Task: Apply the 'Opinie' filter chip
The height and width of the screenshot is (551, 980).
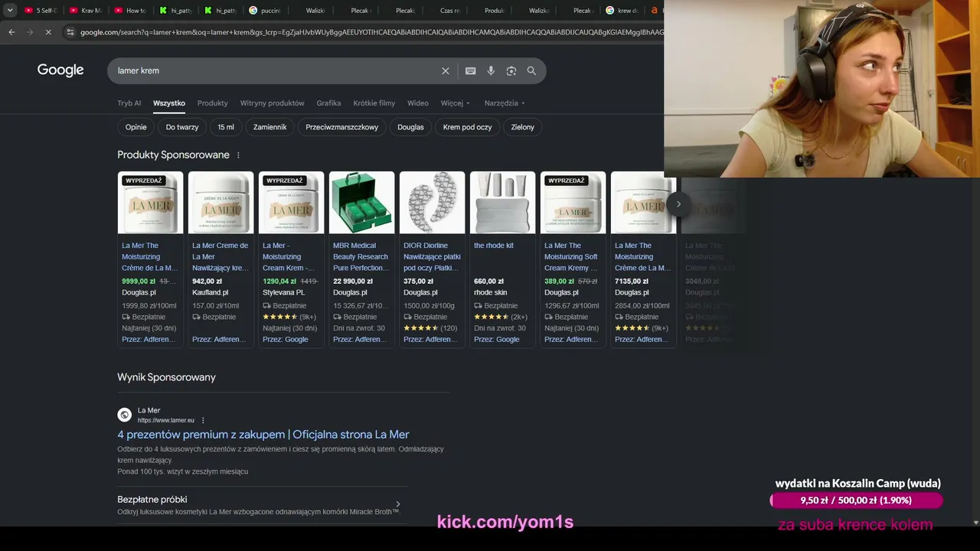Action: click(x=136, y=127)
